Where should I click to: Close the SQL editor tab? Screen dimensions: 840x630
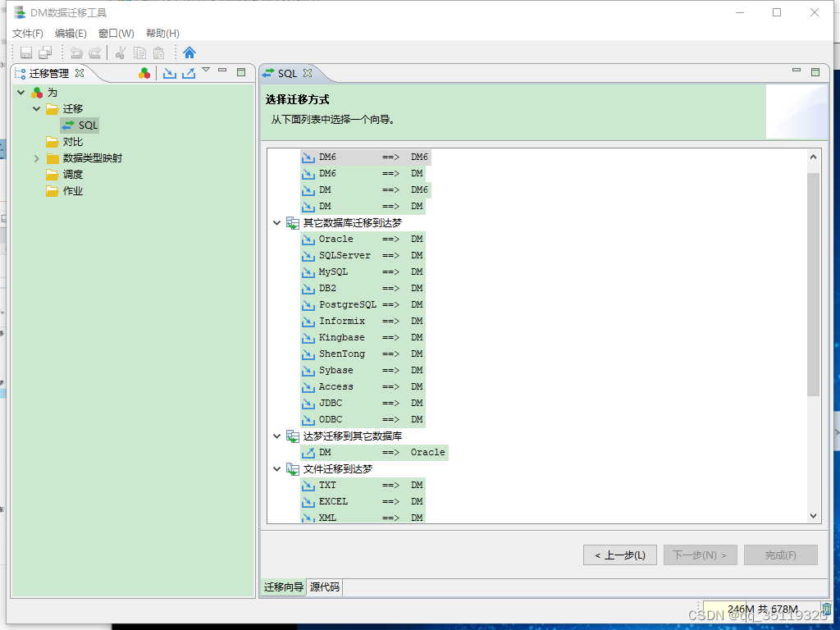pyautogui.click(x=308, y=73)
